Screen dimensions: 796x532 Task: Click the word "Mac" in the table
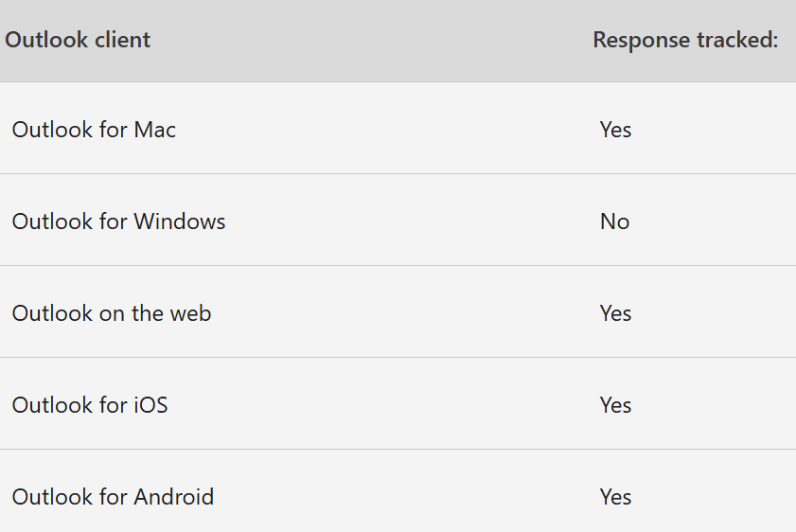pos(154,129)
